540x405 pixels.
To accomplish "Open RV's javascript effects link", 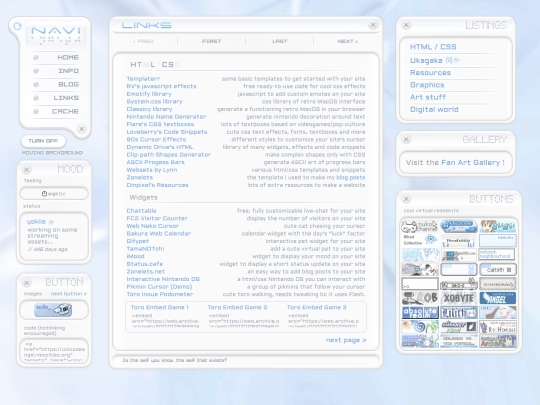I will (x=161, y=86).
